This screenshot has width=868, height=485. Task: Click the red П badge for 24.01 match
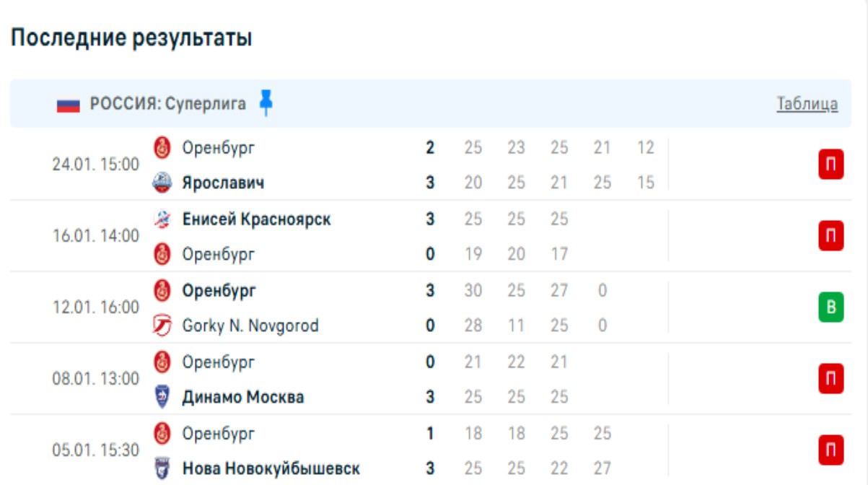tap(830, 165)
